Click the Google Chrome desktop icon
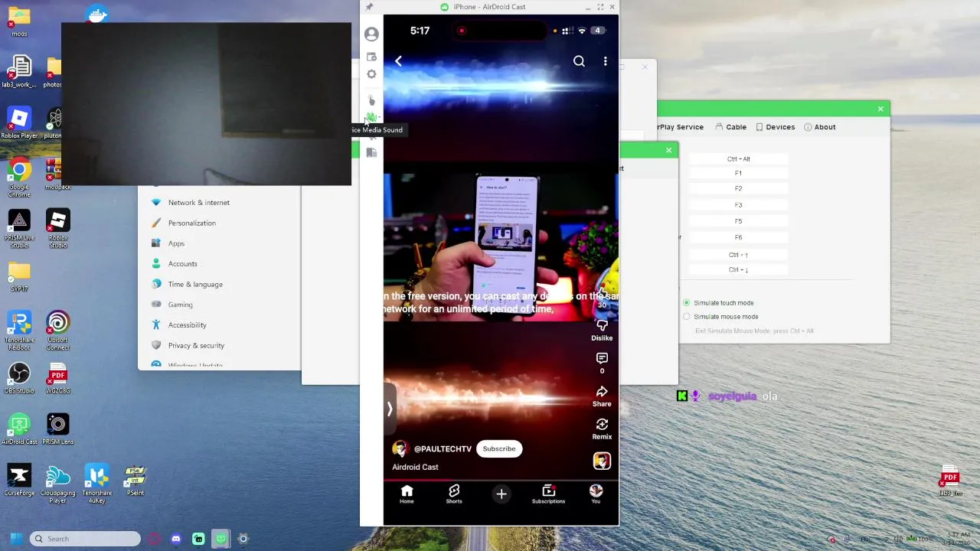980x551 pixels. pos(19,177)
